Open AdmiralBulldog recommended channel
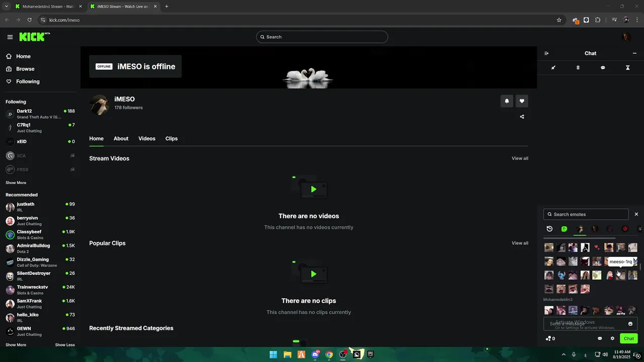The height and width of the screenshot is (362, 644). point(40,248)
